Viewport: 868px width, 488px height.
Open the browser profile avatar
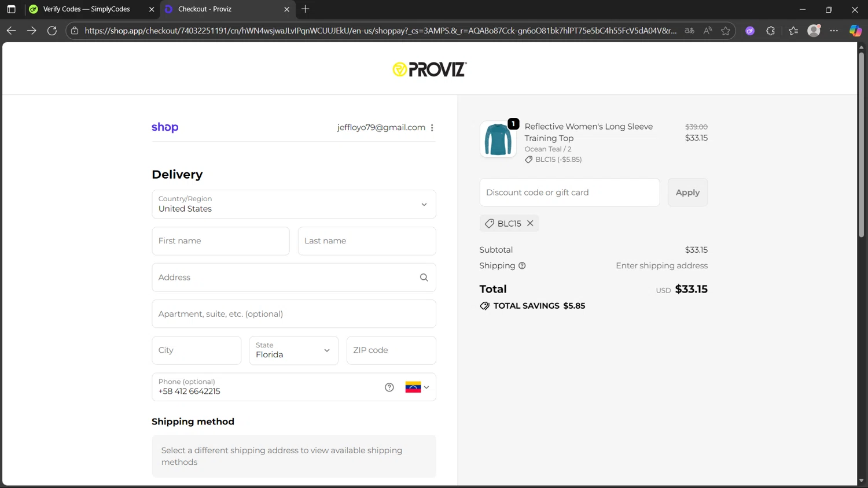pyautogui.click(x=814, y=31)
